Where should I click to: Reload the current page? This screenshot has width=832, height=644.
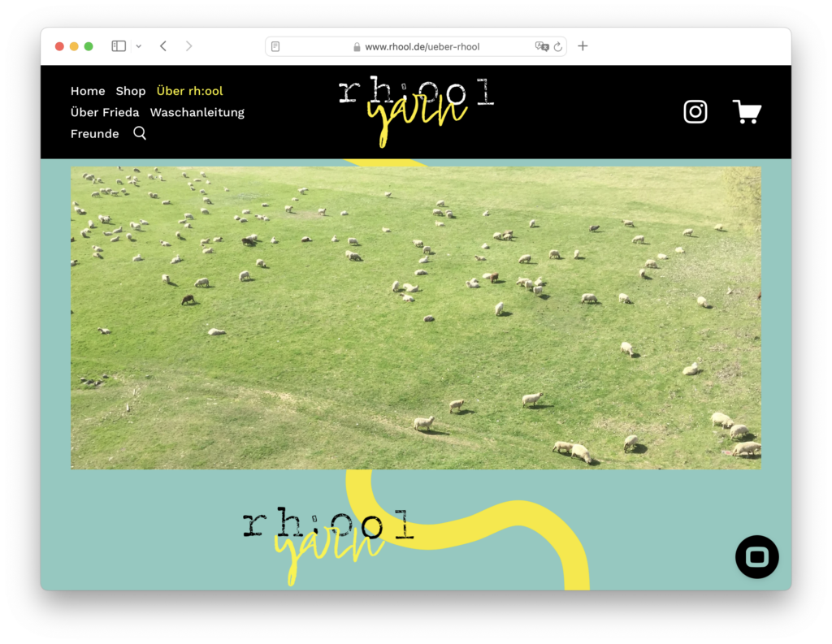pos(558,47)
